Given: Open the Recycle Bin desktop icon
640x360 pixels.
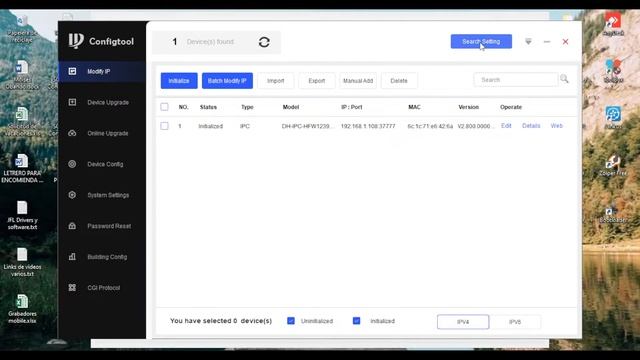Looking at the screenshot, I should pos(22,29).
